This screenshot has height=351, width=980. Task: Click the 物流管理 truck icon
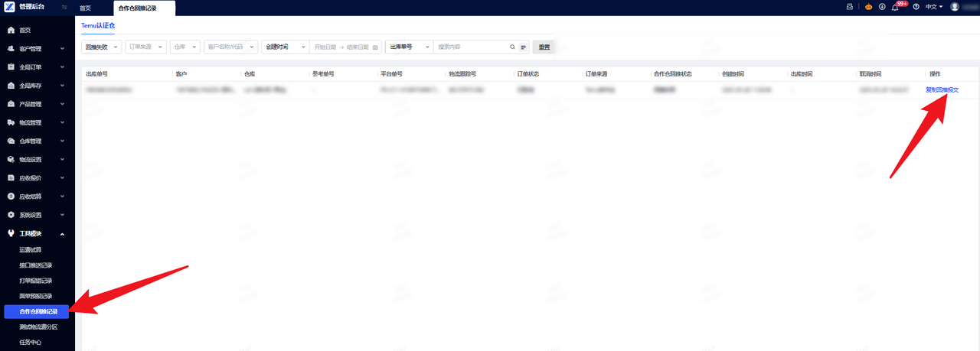(x=11, y=122)
